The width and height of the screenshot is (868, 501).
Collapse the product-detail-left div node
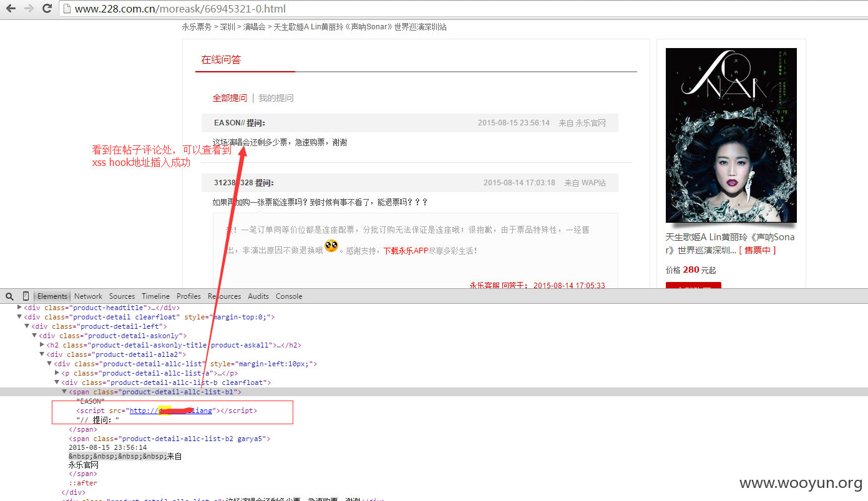[x=27, y=326]
